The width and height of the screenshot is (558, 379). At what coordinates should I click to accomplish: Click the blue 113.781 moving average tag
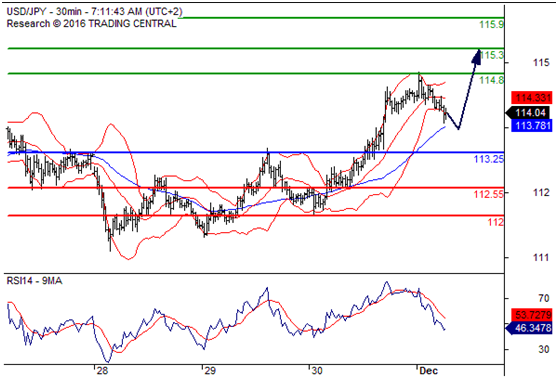531,126
